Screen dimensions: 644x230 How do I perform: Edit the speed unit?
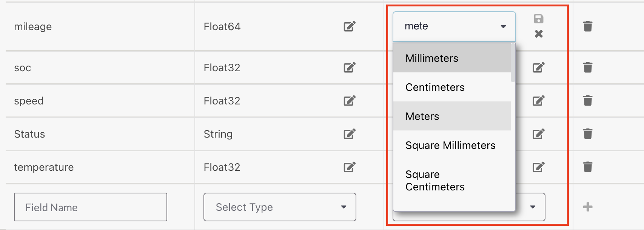coord(539,101)
